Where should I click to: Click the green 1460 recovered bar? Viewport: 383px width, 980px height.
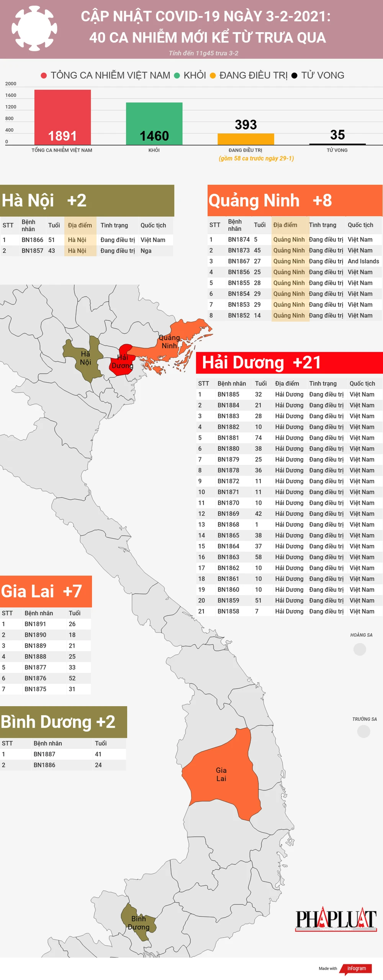[x=154, y=123]
